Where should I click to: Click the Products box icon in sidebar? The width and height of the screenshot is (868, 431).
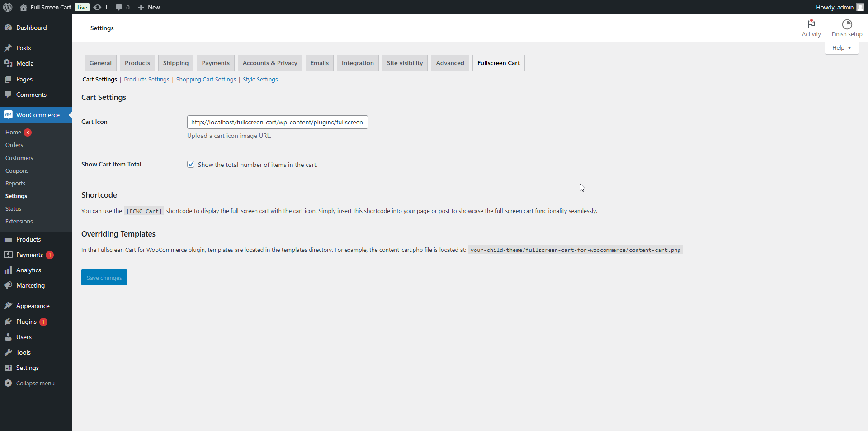[x=8, y=239]
